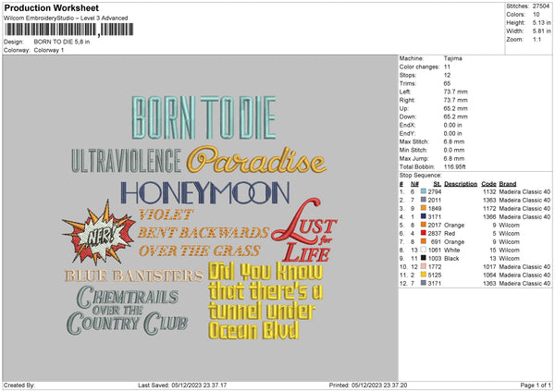
Task: Select the yellow Ocean Blvd text block
Action: click(x=265, y=300)
